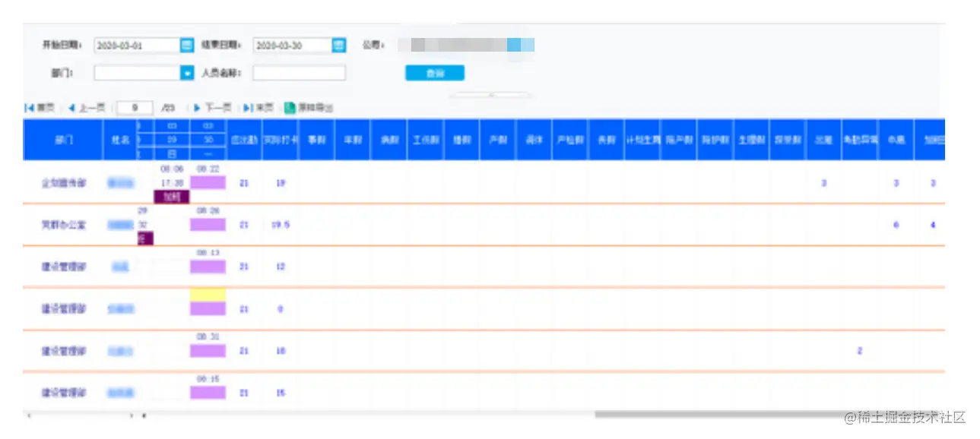This screenshot has width=980, height=439.
Task: Go back using the 上一页 arrow icon
Action: pyautogui.click(x=71, y=106)
